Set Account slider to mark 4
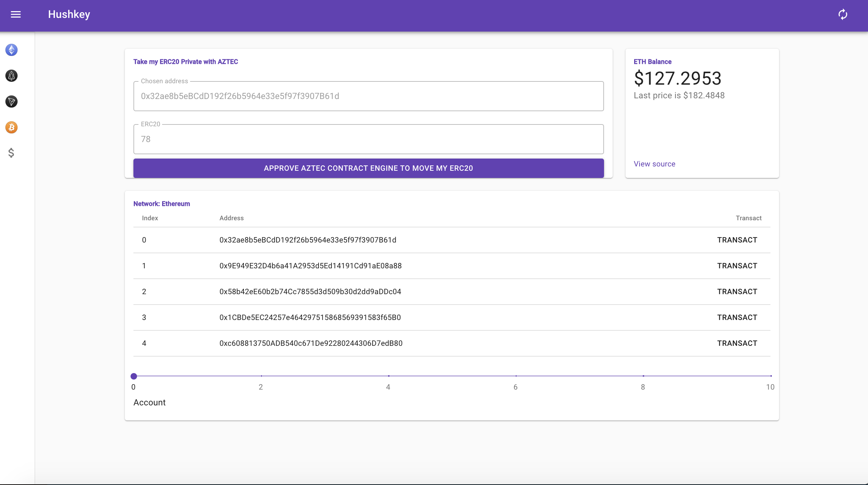 (x=388, y=376)
